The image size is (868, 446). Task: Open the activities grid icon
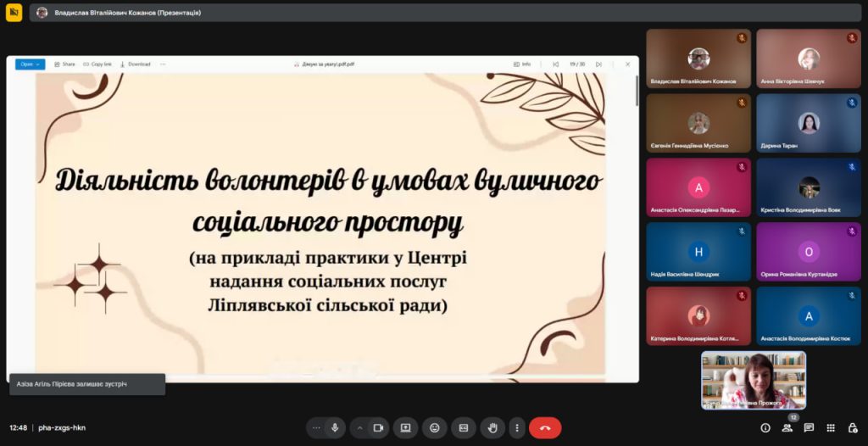(831, 428)
